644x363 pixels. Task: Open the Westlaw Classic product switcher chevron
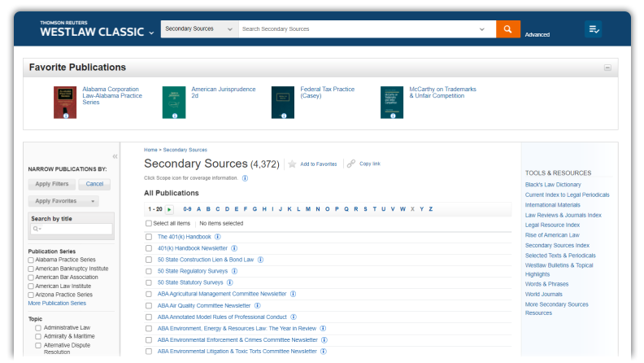[151, 33]
